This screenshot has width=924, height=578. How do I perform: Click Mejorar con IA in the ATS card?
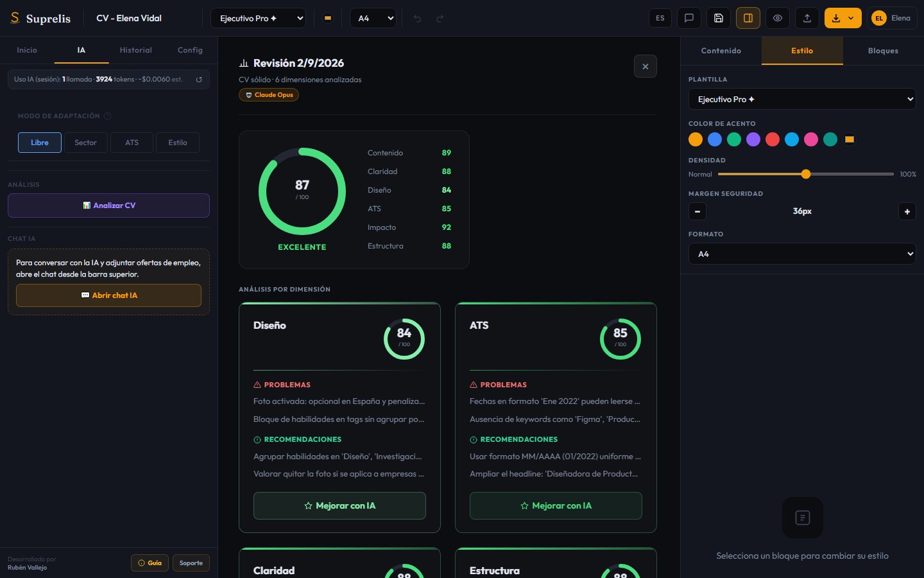(x=556, y=505)
